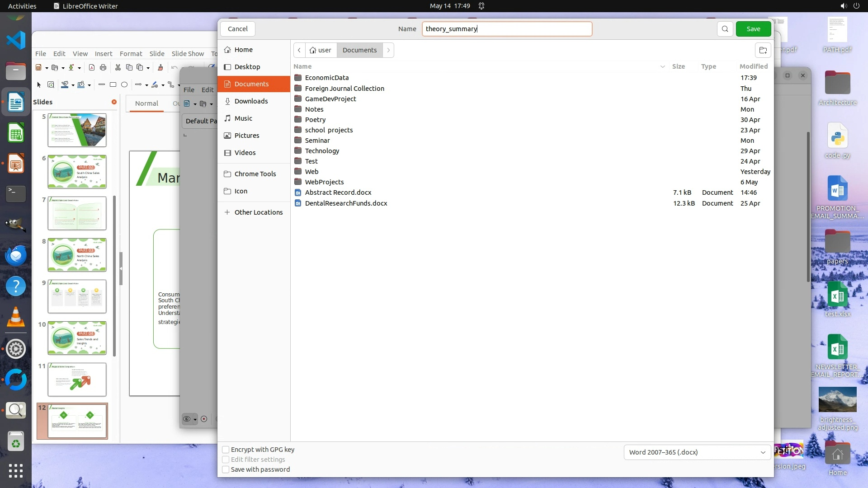Open the Word 2007–365 file type dropdown
This screenshot has height=488, width=868.
697,452
